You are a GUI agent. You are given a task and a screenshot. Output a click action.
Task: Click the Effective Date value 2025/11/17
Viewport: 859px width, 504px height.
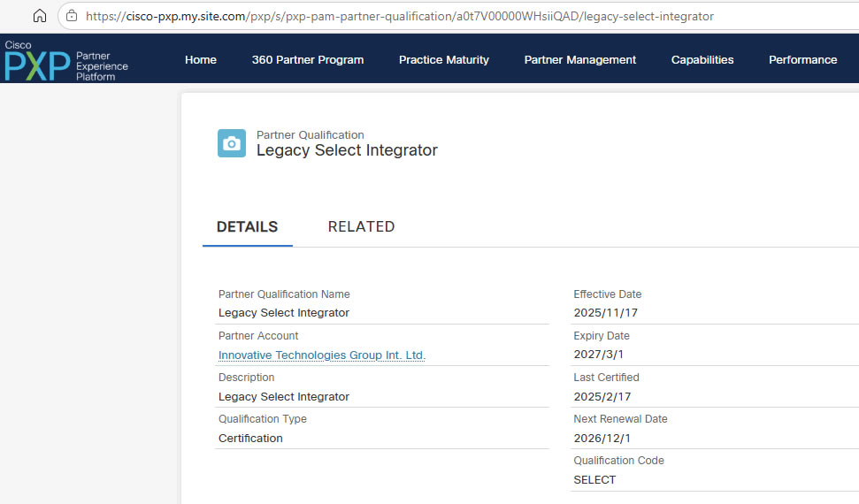coord(605,312)
